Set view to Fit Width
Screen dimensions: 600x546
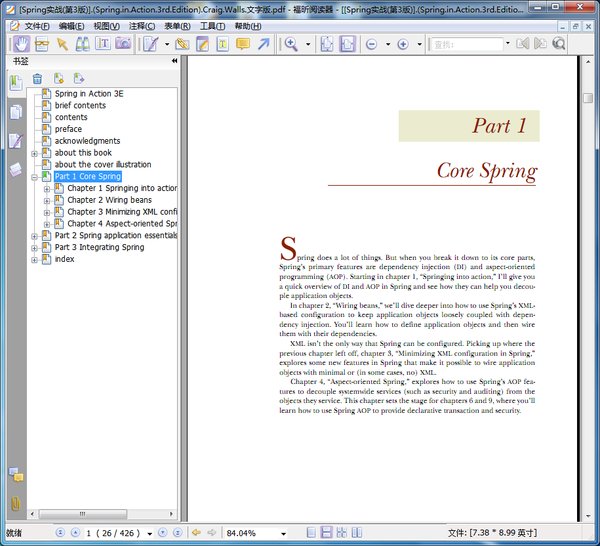point(347,44)
